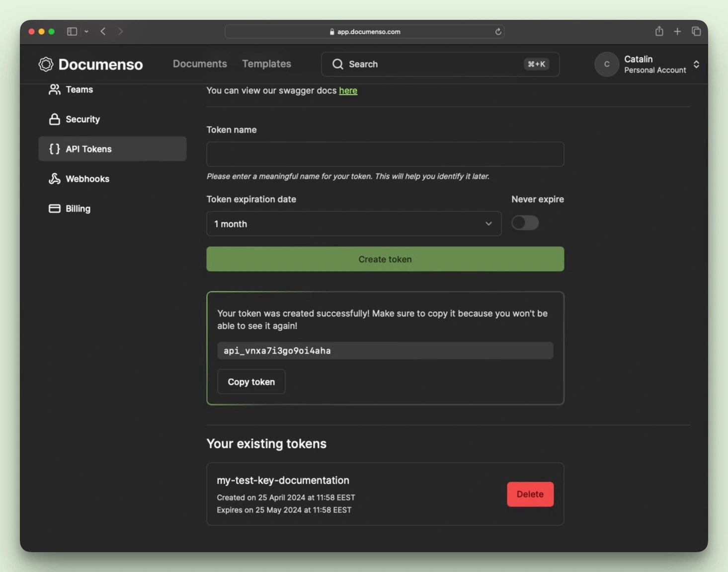Open the Token expiration date dropdown

coord(353,224)
